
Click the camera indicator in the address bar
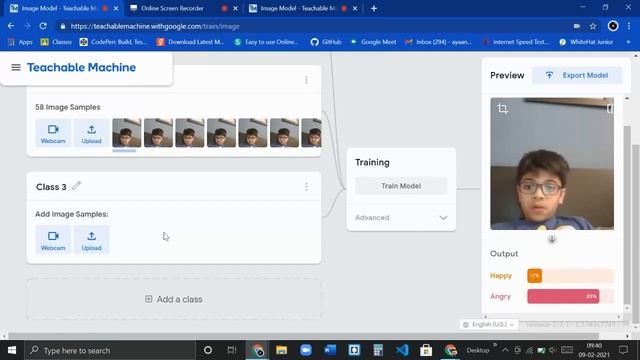point(577,26)
